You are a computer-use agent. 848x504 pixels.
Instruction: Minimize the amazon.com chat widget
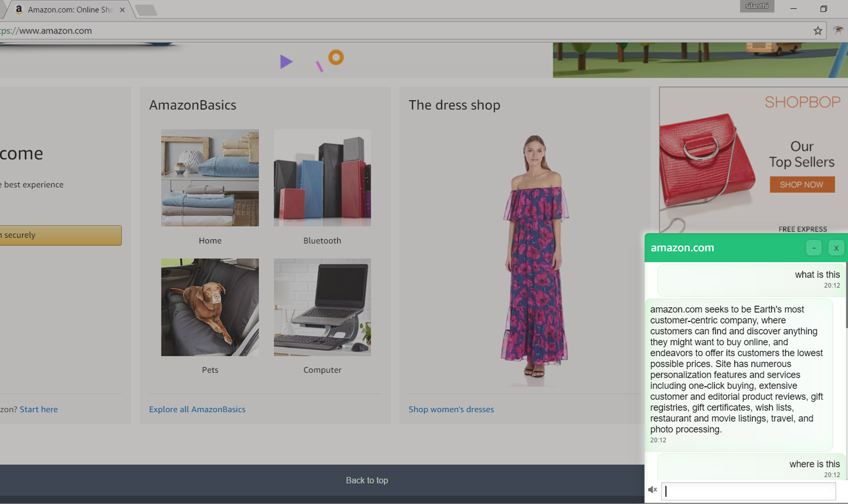click(813, 248)
